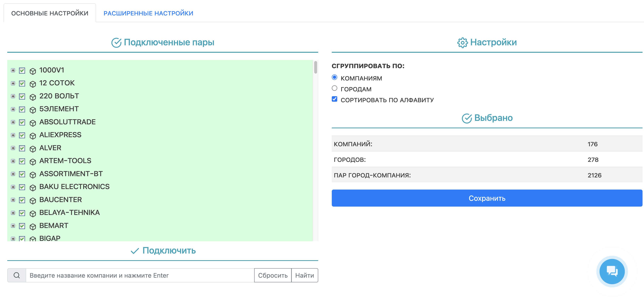644x303 pixels.
Task: Select the КОМПАНИЯМ grouping radio button
Action: 334,77
